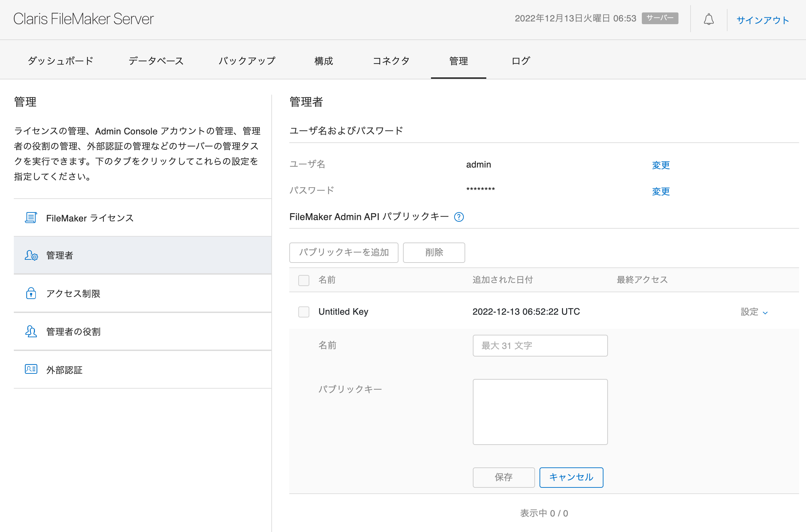Click the 管理者 user-gear icon
This screenshot has height=532, width=806.
(31, 255)
